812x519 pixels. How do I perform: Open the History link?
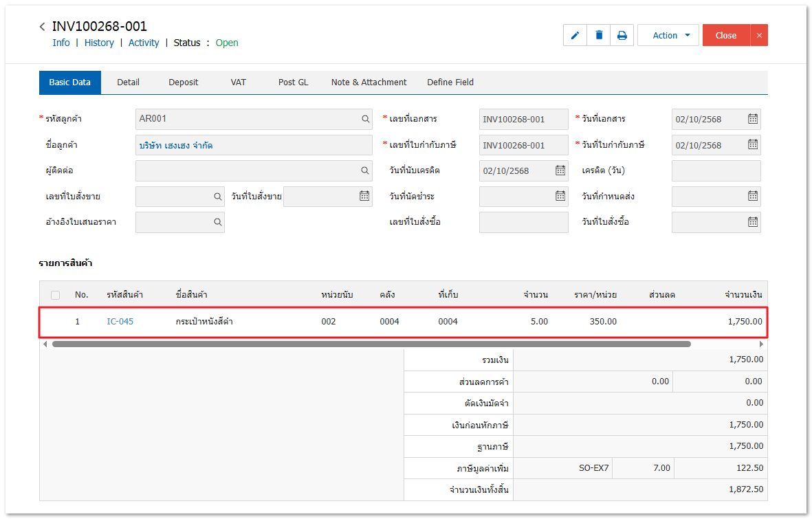[99, 43]
